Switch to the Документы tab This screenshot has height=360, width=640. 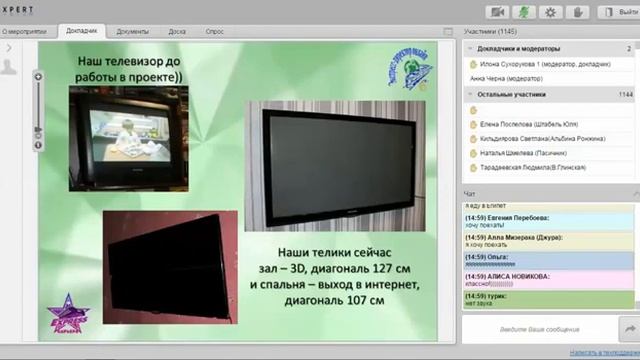[133, 31]
